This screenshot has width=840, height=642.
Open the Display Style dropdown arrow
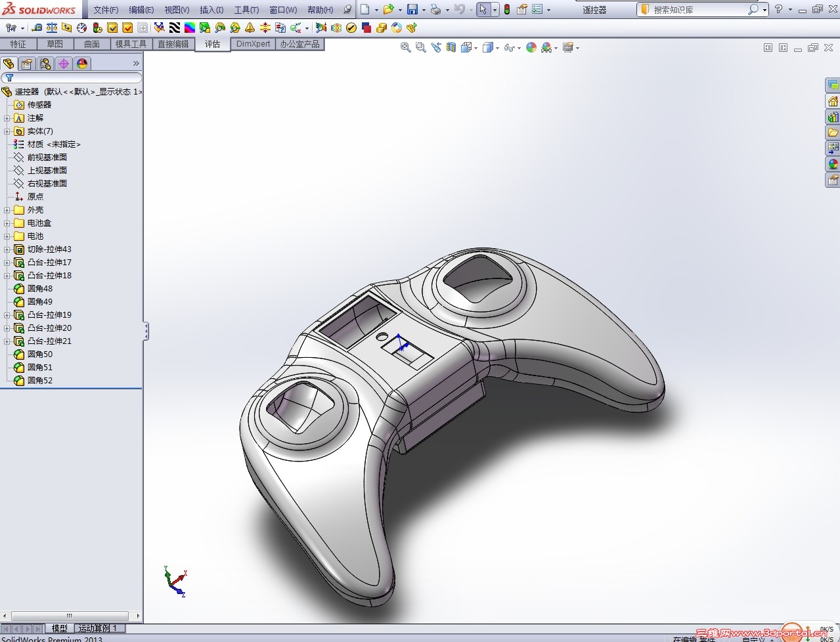498,48
